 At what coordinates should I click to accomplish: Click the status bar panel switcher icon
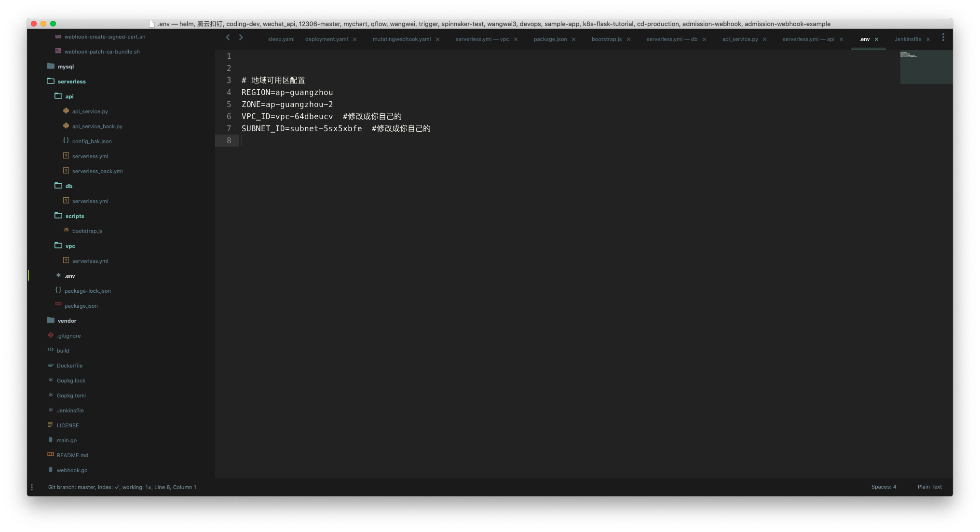click(32, 487)
